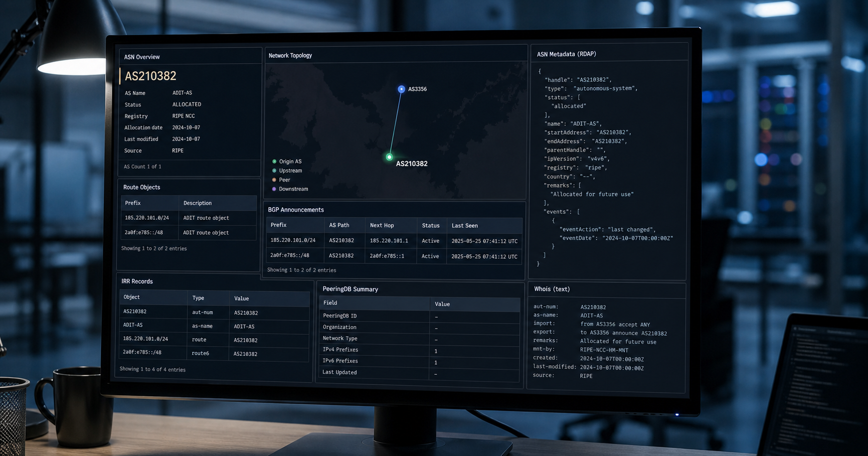Click the Downstream legend dot
This screenshot has height=456, width=868.
click(274, 189)
